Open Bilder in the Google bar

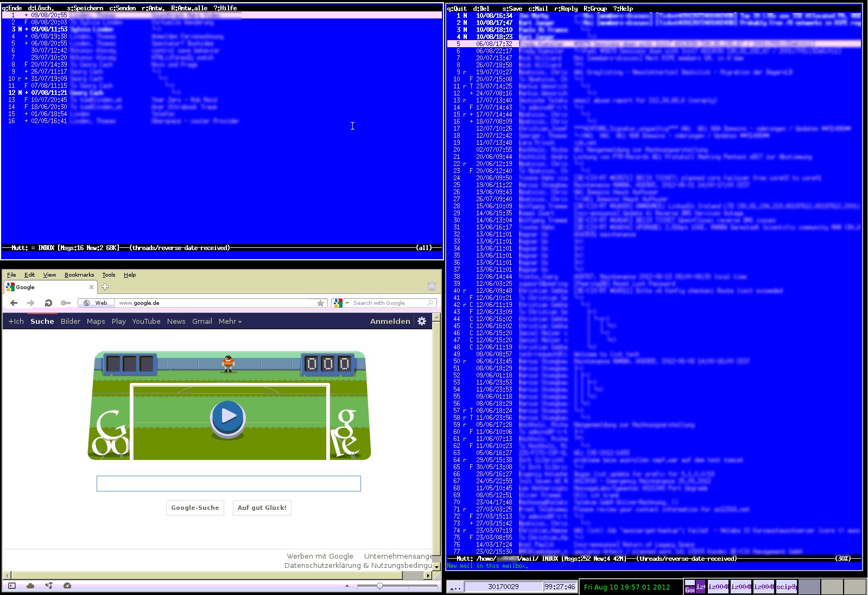point(71,321)
